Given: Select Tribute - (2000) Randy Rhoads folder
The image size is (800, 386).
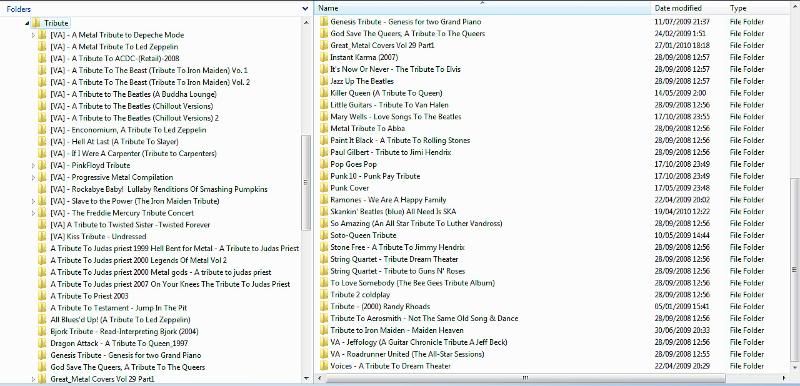Looking at the screenshot, I should [x=380, y=306].
